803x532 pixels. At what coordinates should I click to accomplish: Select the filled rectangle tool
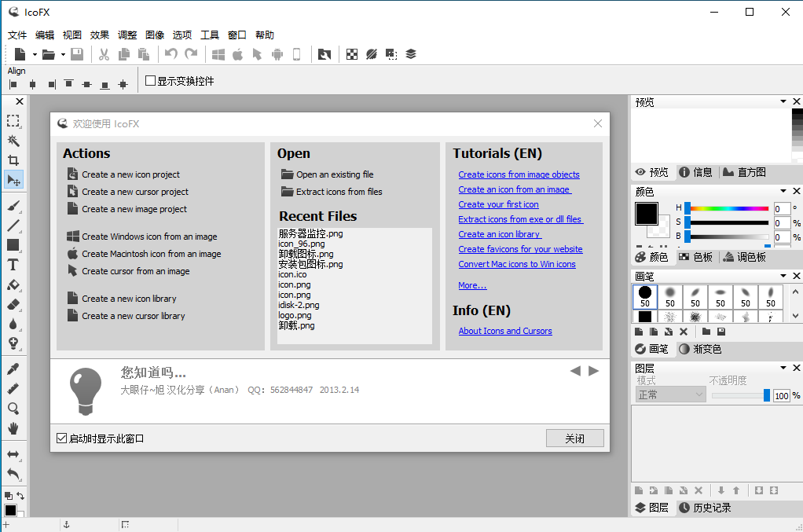(13, 245)
